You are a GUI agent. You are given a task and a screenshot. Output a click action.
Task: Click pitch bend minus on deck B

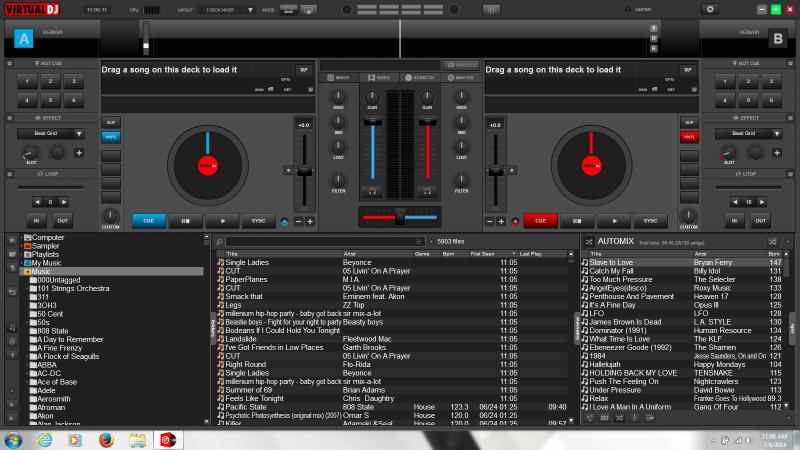(x=490, y=221)
